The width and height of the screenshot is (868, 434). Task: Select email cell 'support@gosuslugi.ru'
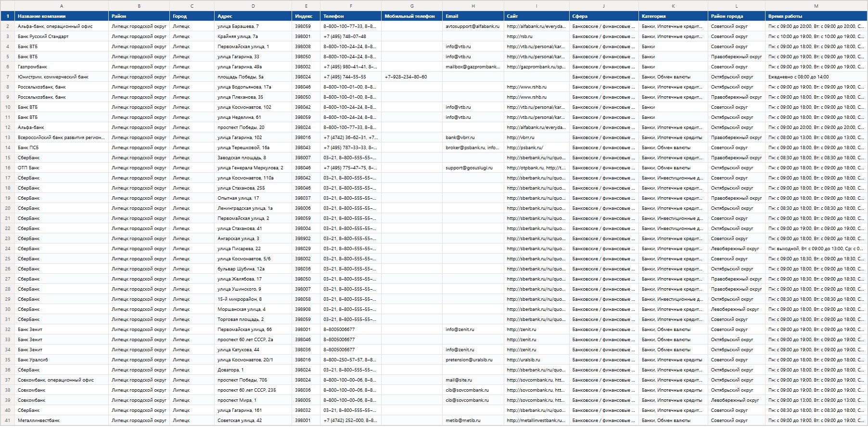coord(473,168)
